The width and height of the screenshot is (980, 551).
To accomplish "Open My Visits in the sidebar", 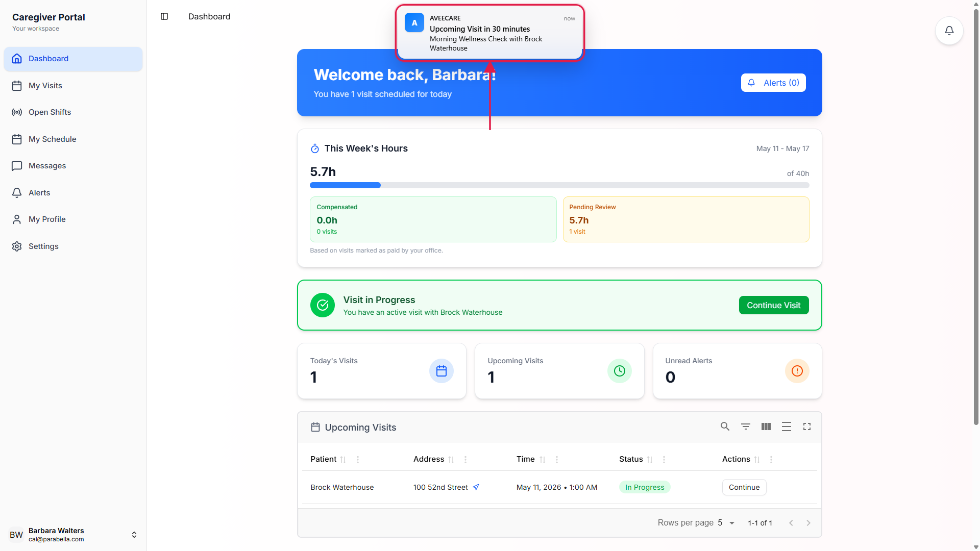I will click(x=73, y=86).
